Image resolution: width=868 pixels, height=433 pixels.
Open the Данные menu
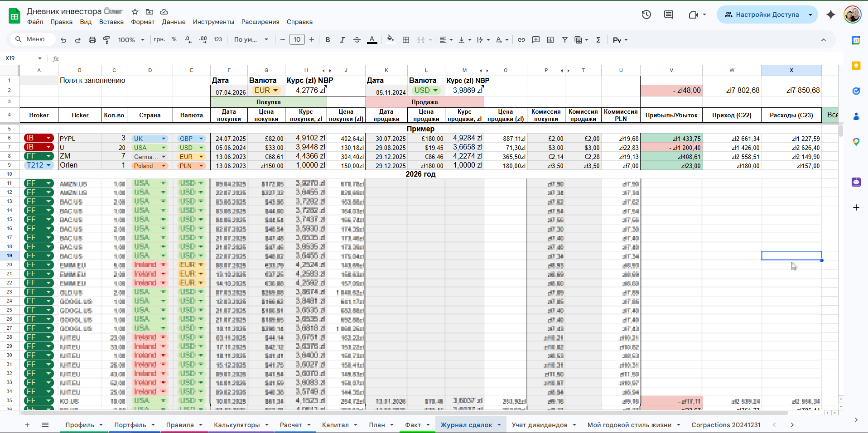click(174, 22)
